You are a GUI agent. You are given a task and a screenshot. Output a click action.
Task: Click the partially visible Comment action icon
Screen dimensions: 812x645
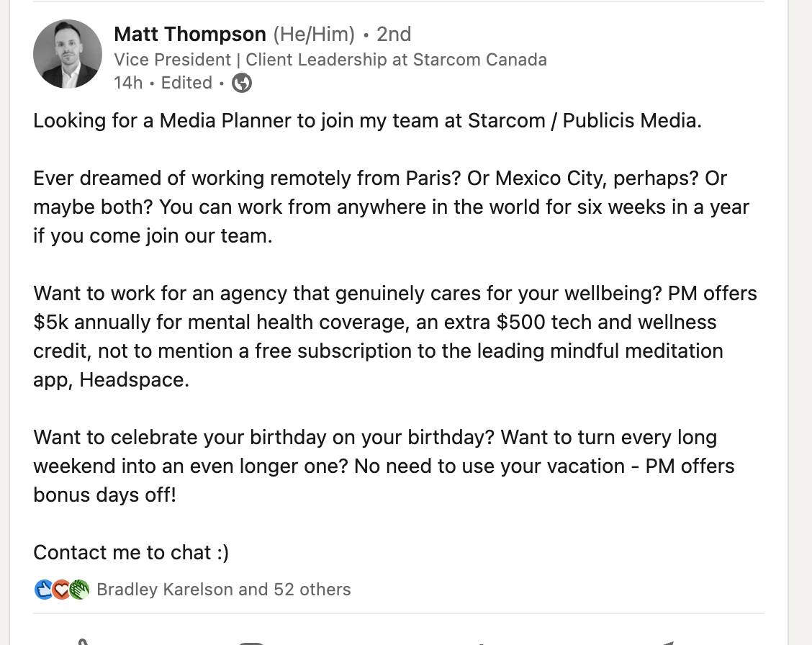252,641
